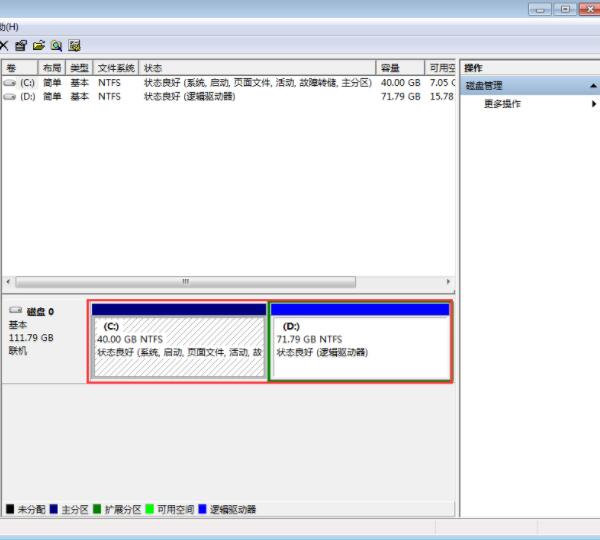This screenshot has height=540, width=600.
Task: Click the blue 逻辑驱动器 legend swatch
Action: tap(202, 509)
